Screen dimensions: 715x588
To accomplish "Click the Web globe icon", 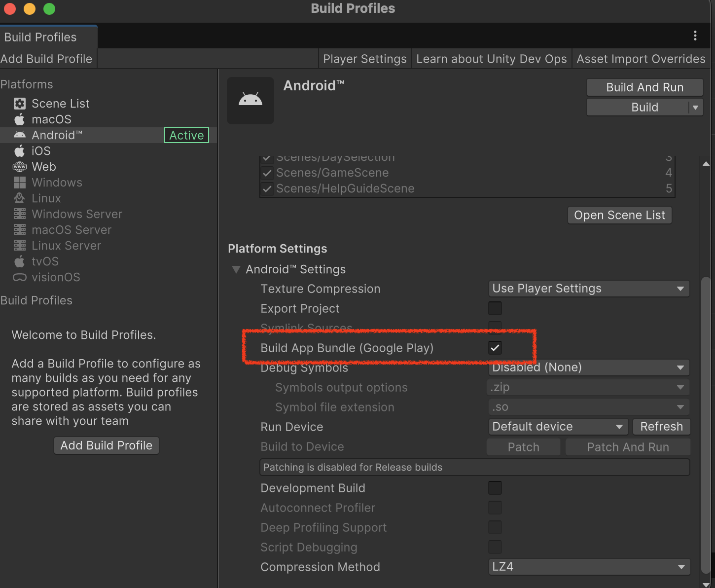I will (20, 167).
